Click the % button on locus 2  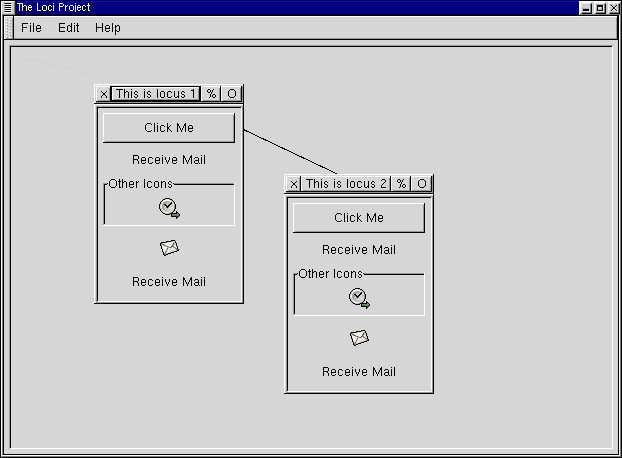coord(401,184)
